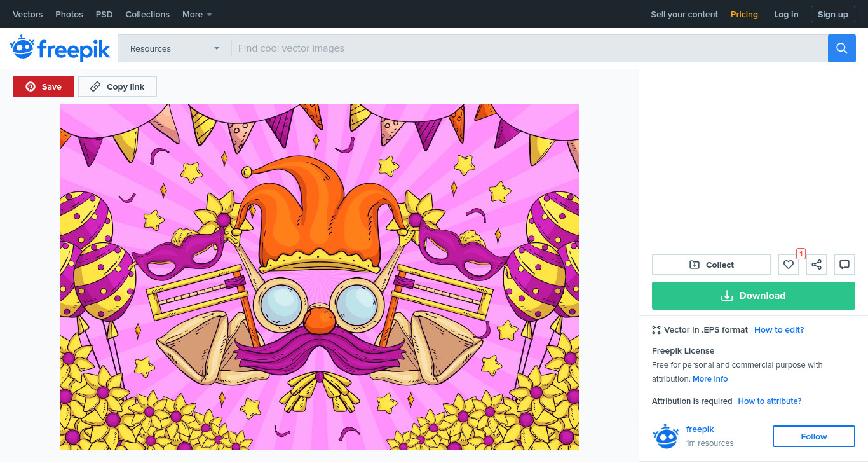Image resolution: width=868 pixels, height=463 pixels.
Task: Download the vector file
Action: 754,296
